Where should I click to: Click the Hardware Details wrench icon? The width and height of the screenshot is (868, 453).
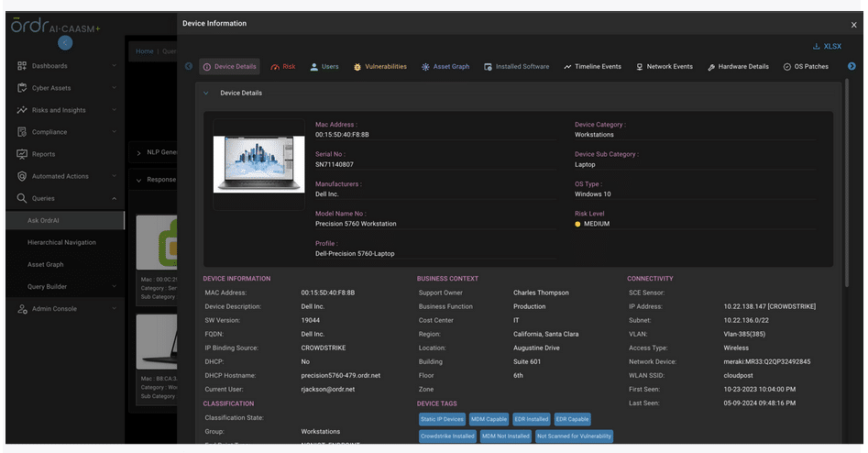pyautogui.click(x=711, y=67)
